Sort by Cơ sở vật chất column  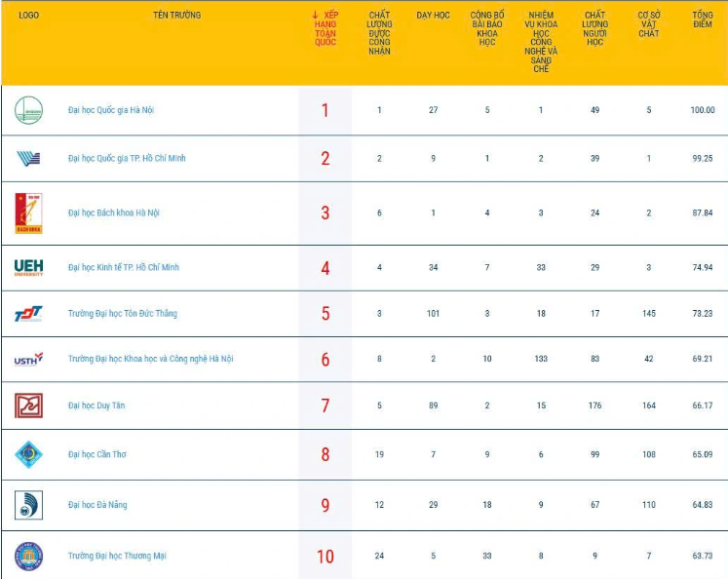point(649,24)
